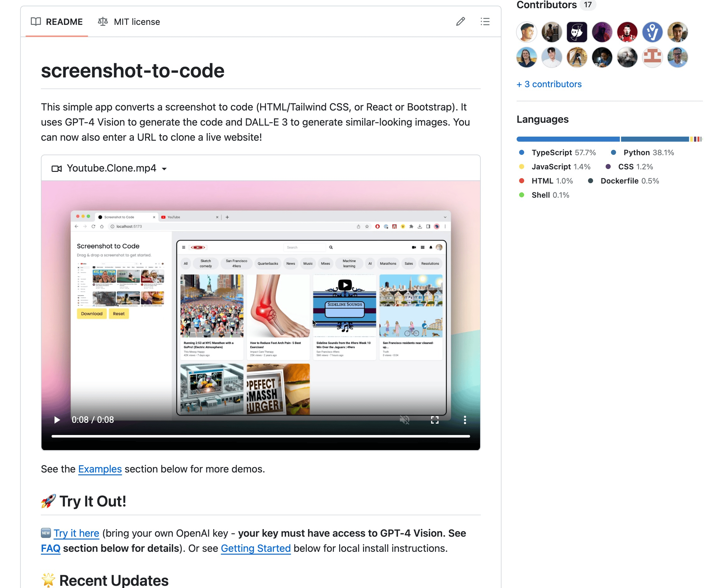Open the purple hooded contributor avatar
This screenshot has width=723, height=588.
602,32
